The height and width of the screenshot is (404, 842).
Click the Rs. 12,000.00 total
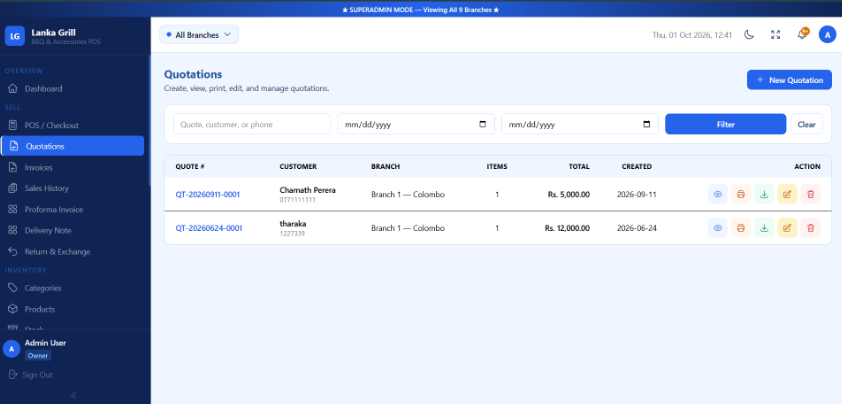click(567, 228)
